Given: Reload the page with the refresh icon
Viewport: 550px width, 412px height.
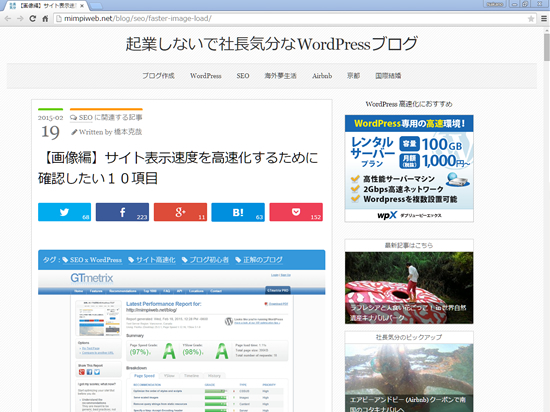Looking at the screenshot, I should (33, 19).
